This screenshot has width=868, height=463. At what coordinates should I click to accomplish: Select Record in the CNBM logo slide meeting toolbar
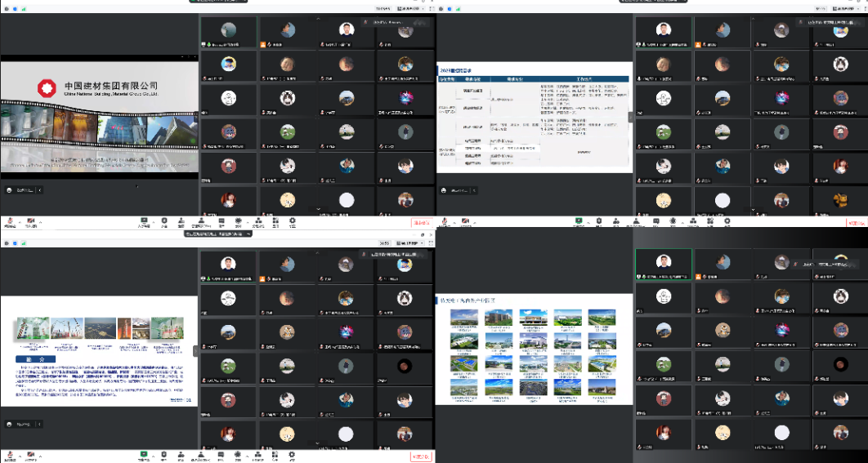click(239, 221)
